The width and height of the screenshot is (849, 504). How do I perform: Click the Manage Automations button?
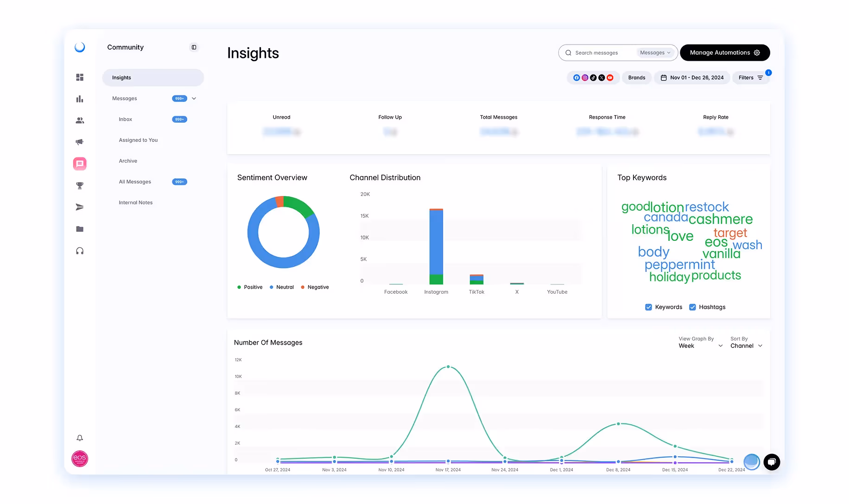(724, 52)
